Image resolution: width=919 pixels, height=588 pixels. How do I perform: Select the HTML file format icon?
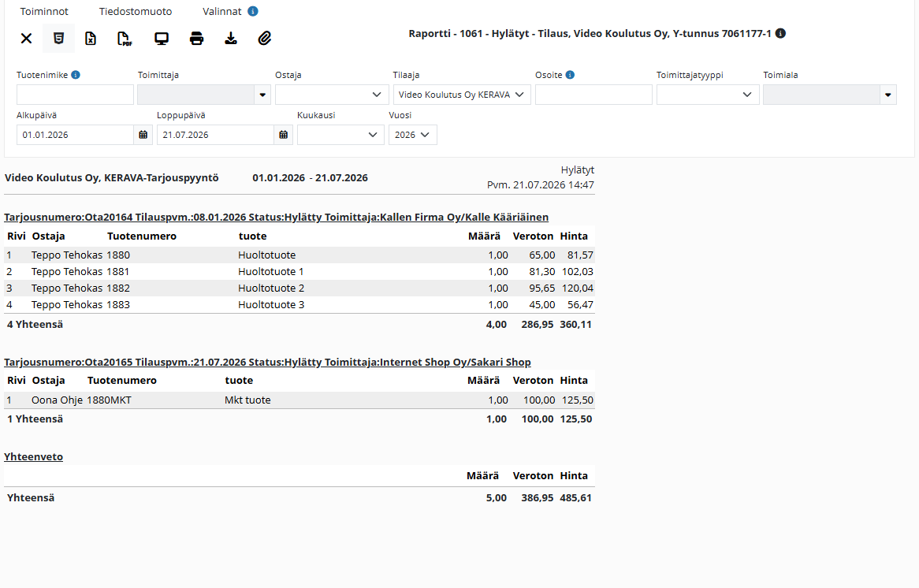coord(58,39)
